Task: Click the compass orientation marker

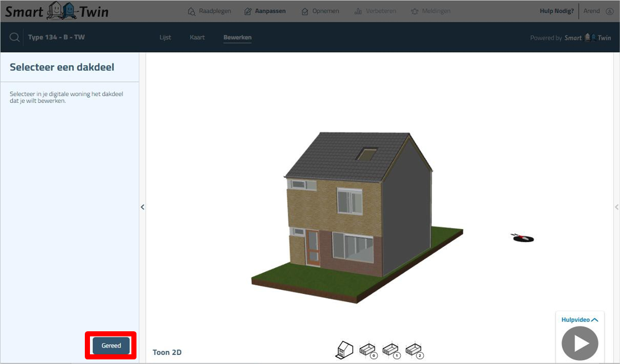Action: [x=522, y=238]
